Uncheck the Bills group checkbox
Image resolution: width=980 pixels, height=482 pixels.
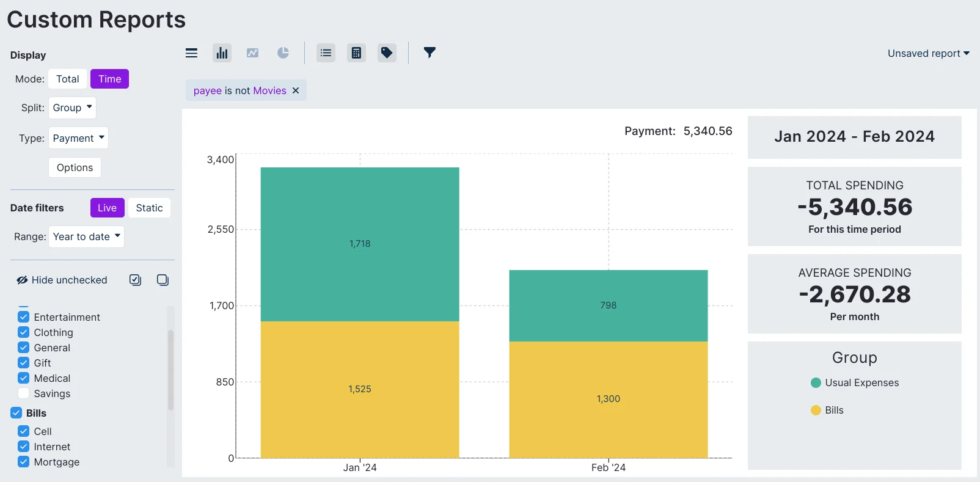coord(16,413)
